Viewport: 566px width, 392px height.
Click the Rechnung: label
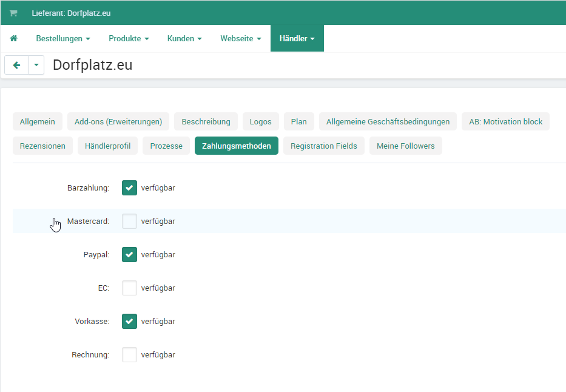pos(90,355)
